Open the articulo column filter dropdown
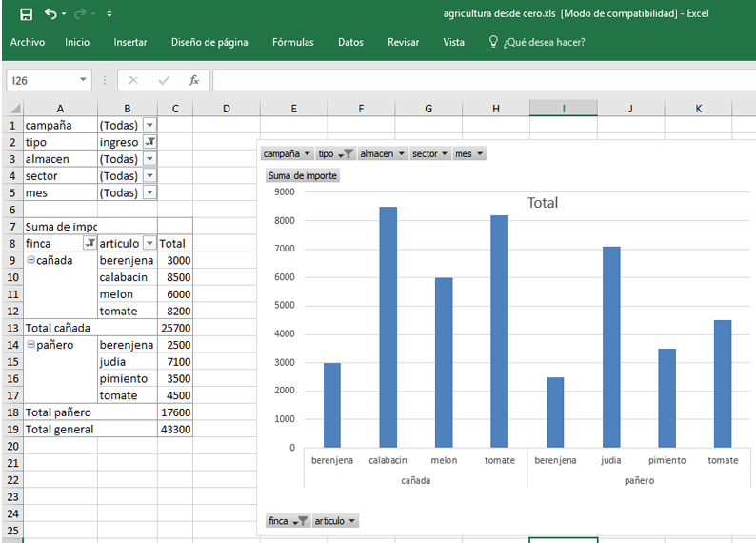The height and width of the screenshot is (543, 756). [x=149, y=244]
